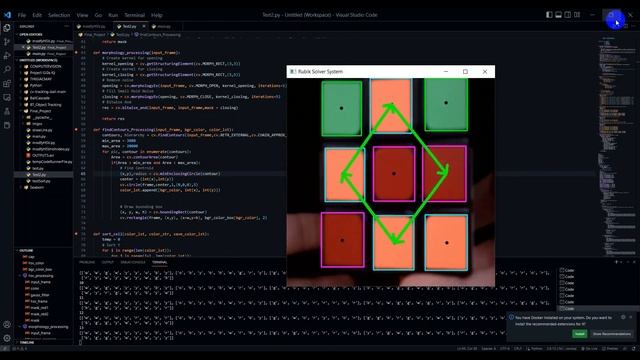Switch to the PROBLEMS panel tab
The height and width of the screenshot is (360, 640).
coord(87,262)
